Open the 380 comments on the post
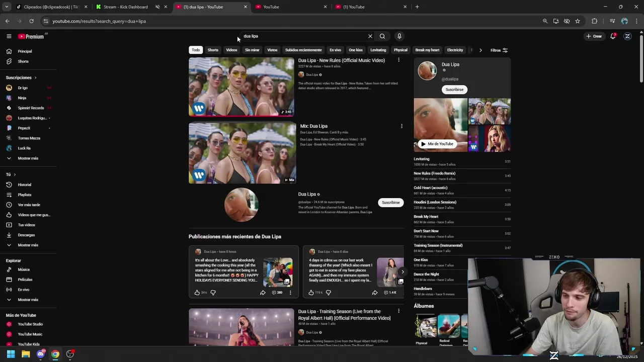 pyautogui.click(x=277, y=292)
